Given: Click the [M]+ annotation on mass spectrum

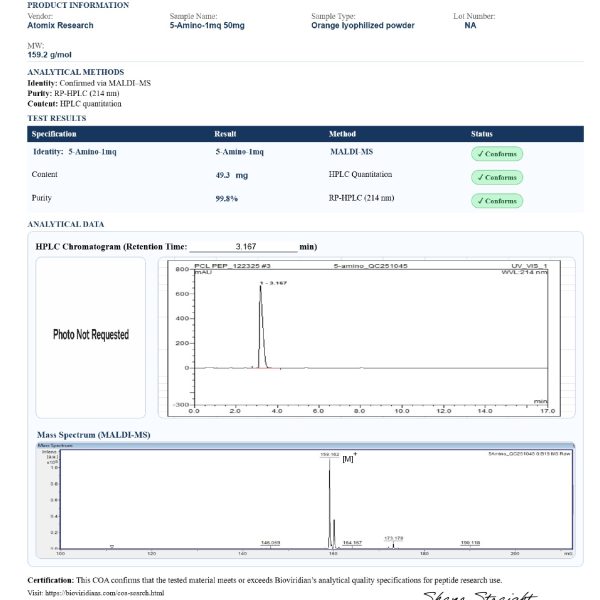Looking at the screenshot, I should click(x=349, y=458).
